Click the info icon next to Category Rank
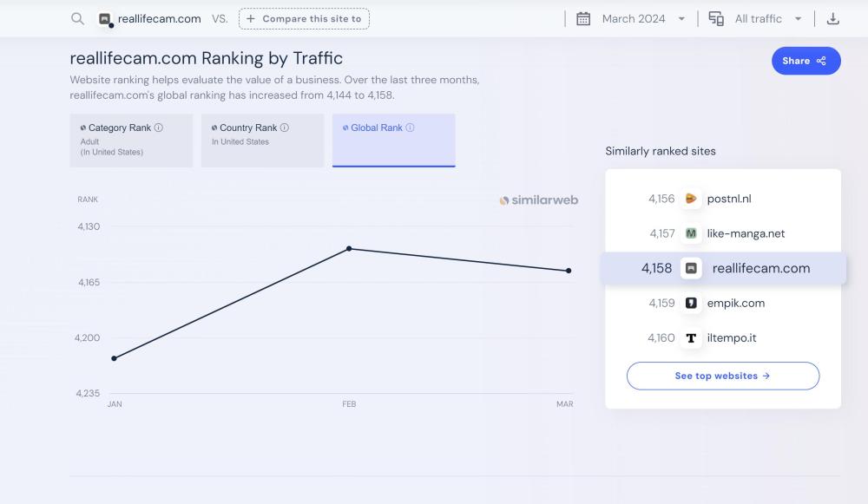 coord(159,128)
